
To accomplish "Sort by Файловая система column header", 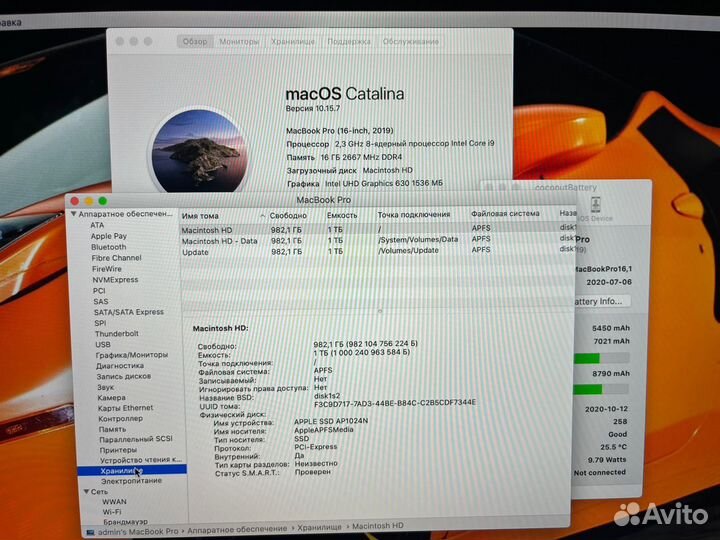I will pyautogui.click(x=505, y=214).
